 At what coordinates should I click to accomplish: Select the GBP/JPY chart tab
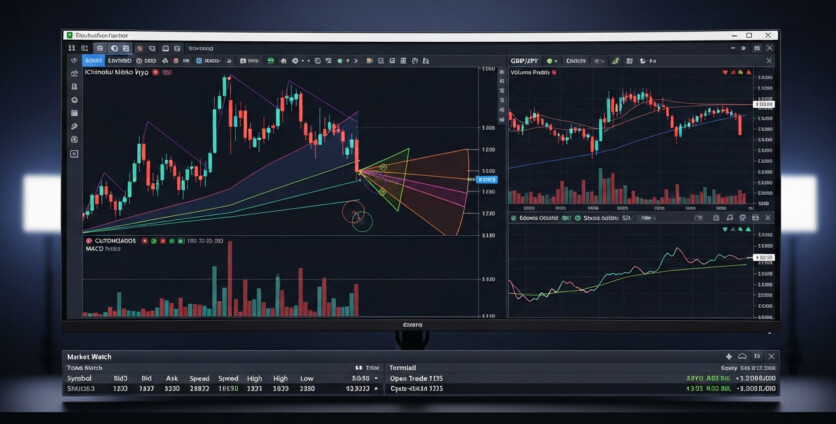[x=524, y=61]
